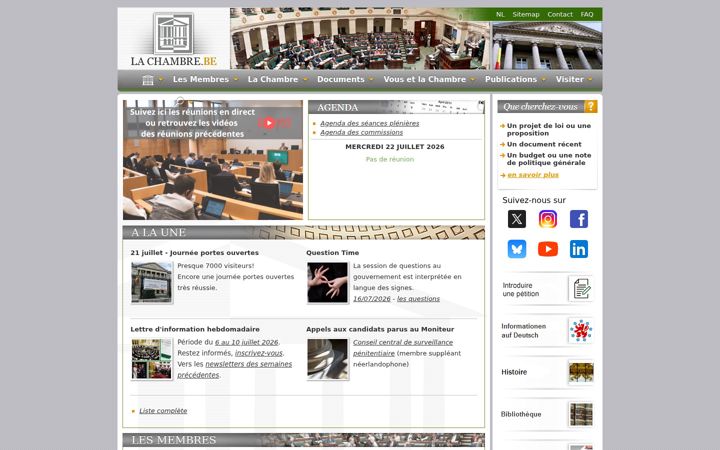Open the LinkedIn social icon

coord(579,249)
